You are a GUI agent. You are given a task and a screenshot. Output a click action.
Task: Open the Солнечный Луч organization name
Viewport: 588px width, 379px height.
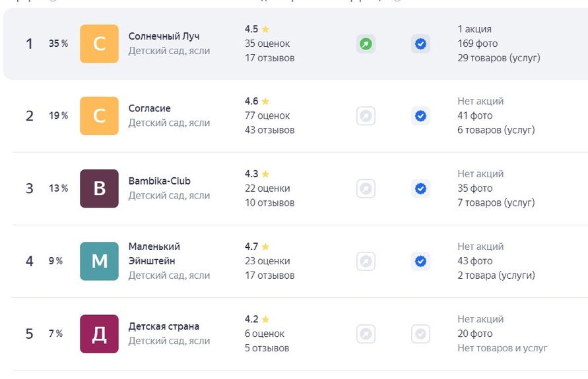(164, 36)
